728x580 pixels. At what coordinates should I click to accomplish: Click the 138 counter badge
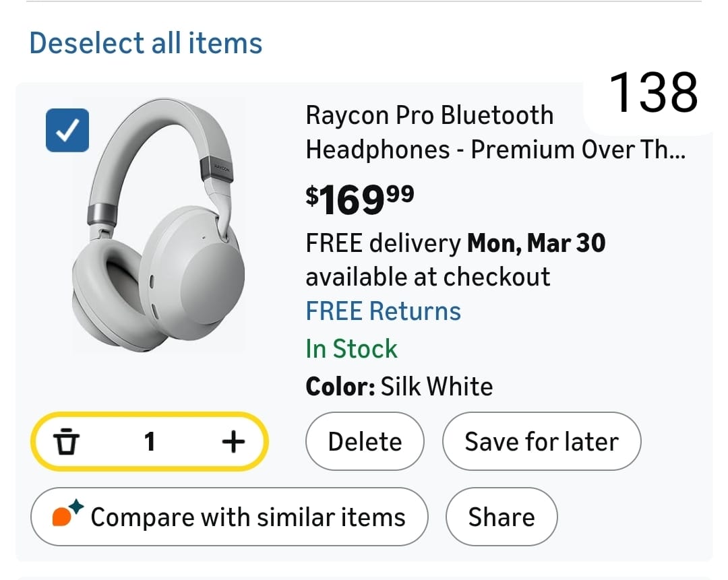tap(653, 93)
